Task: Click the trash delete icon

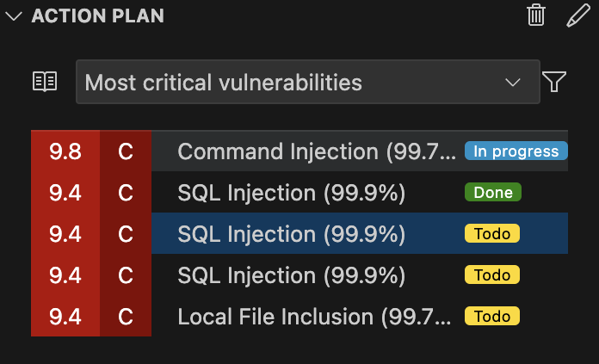Action: (536, 15)
